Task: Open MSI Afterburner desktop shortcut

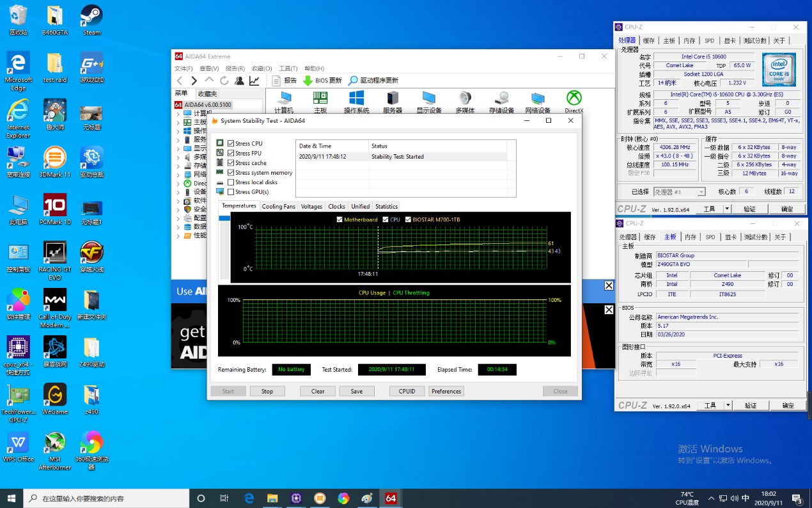Action: coord(55,451)
